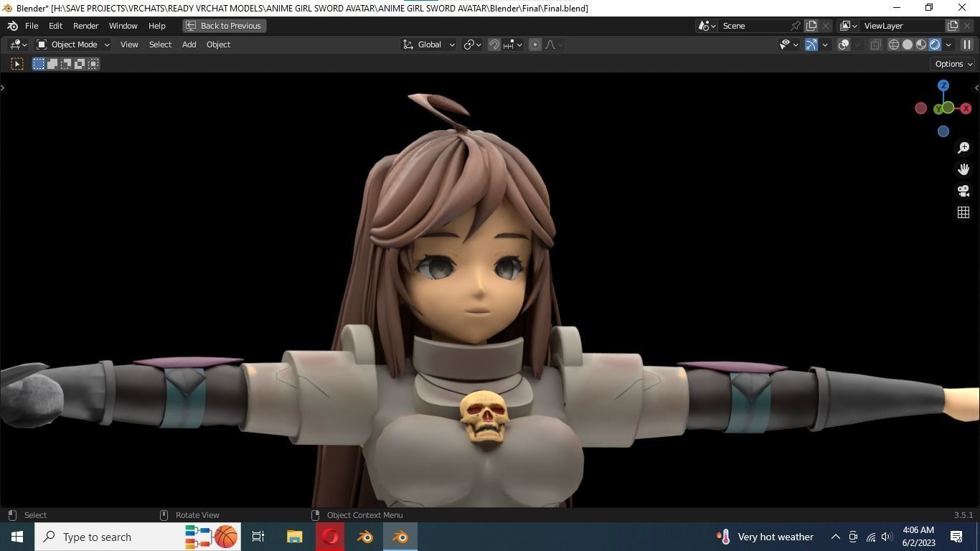
Task: Enable snapping with the magnet icon
Action: [x=494, y=44]
